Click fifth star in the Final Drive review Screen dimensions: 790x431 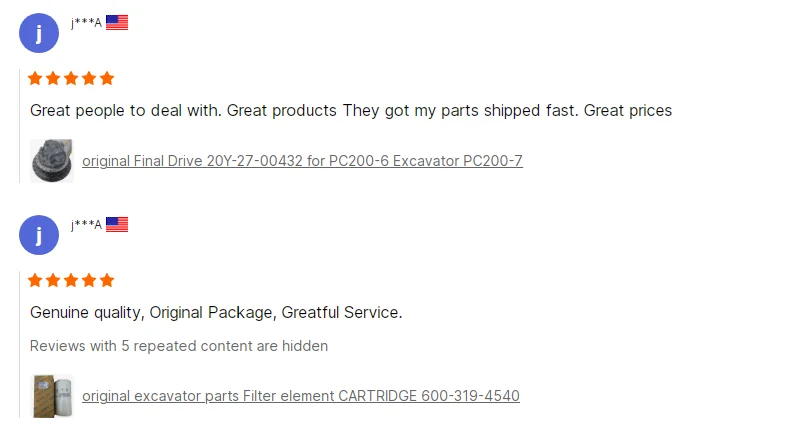(x=107, y=78)
